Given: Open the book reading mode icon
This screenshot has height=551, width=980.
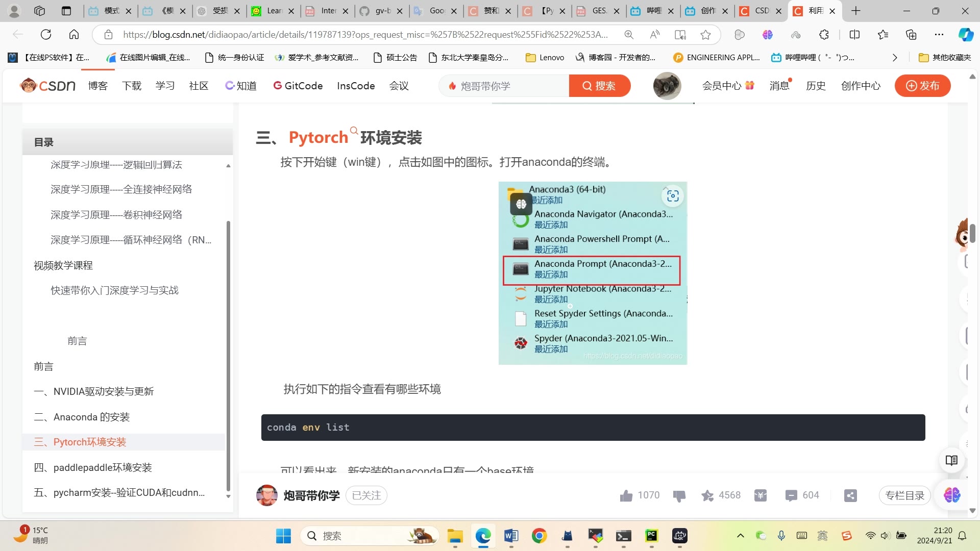Looking at the screenshot, I should pos(951,461).
